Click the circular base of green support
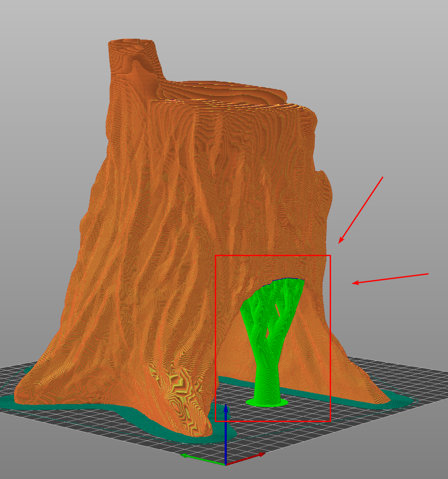448x479 pixels. [x=267, y=402]
